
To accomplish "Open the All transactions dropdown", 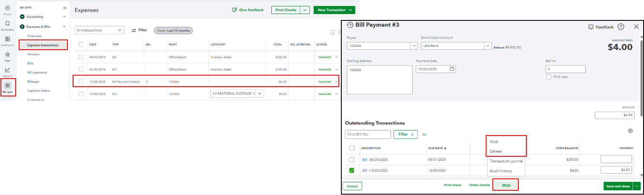I will 99,30.
